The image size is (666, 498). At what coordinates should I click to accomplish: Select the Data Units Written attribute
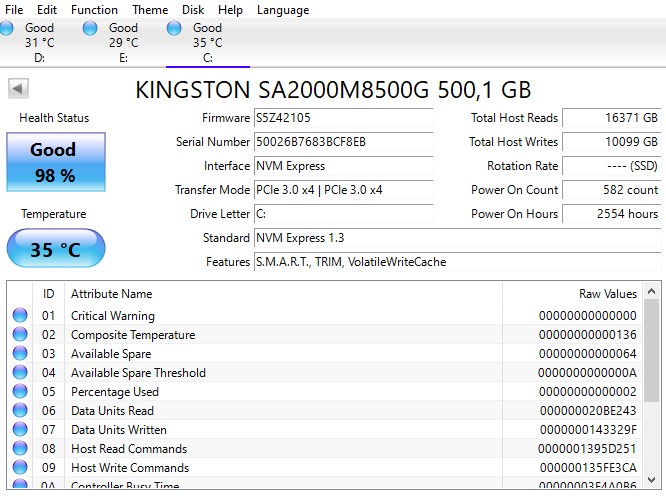click(x=119, y=430)
